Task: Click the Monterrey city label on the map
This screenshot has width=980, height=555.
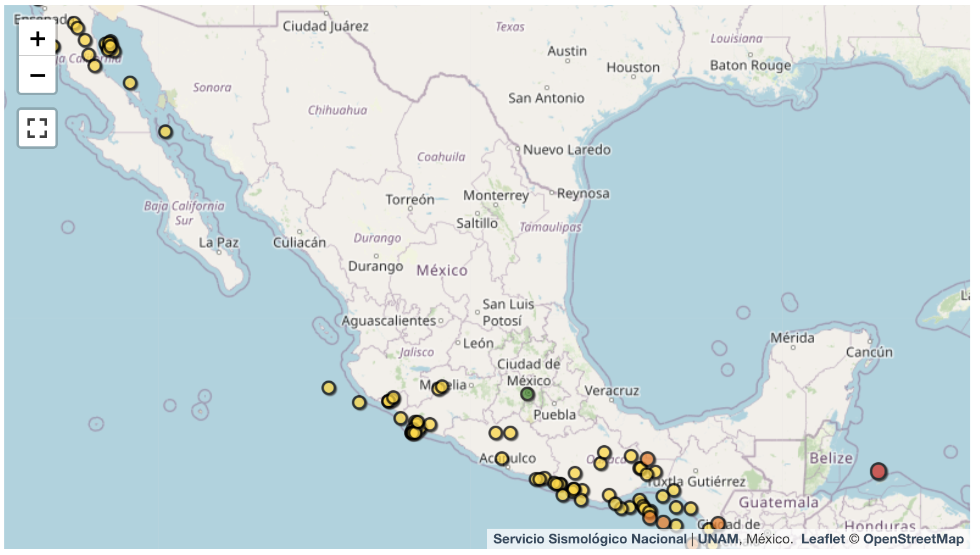Action: tap(495, 195)
